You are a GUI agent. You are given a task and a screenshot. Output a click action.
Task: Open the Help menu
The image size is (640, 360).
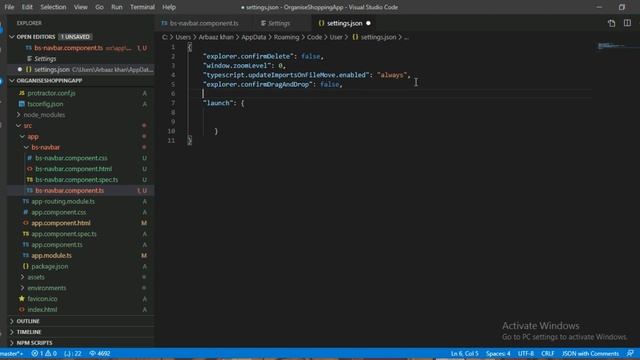[x=169, y=7]
